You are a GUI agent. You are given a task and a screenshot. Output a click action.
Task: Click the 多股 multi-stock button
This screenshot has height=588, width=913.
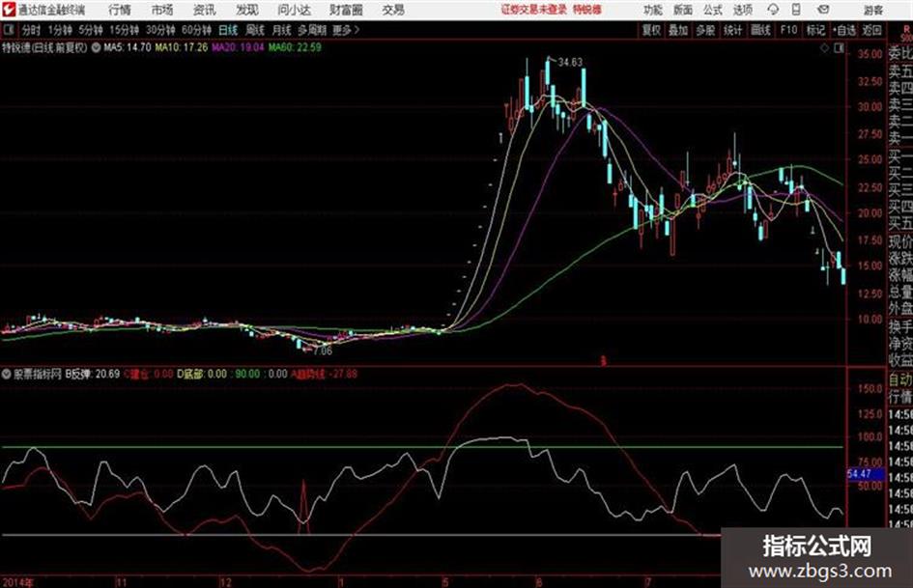[x=705, y=30]
